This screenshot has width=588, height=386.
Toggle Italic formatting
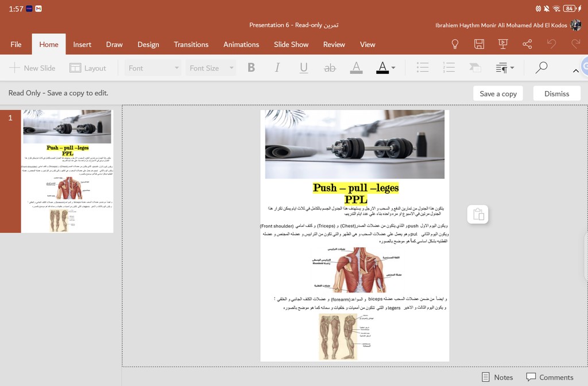click(277, 68)
